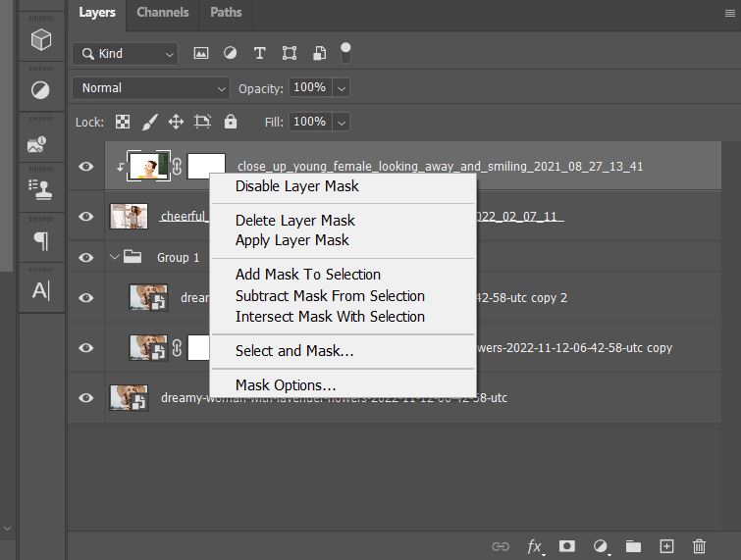The width and height of the screenshot is (741, 560).
Task: Select the copy 2 smart object thumbnail
Action: pos(148,297)
